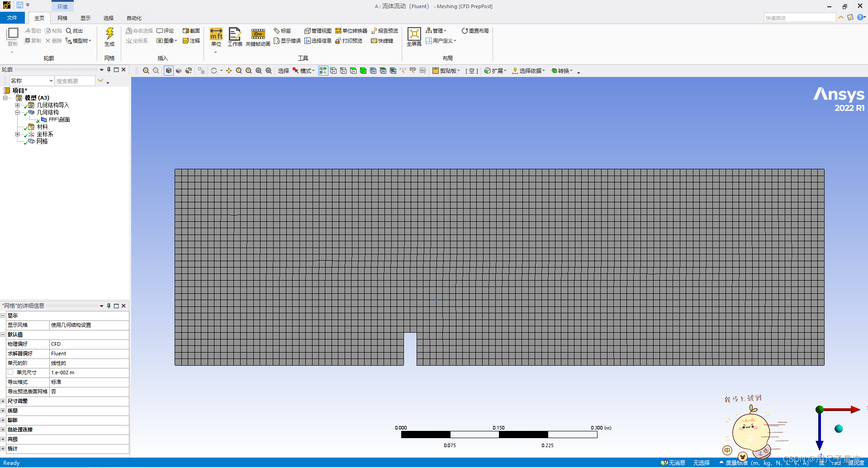Screen dimensions: 868x468
Task: Open 报告预览 report preview
Action: click(384, 31)
